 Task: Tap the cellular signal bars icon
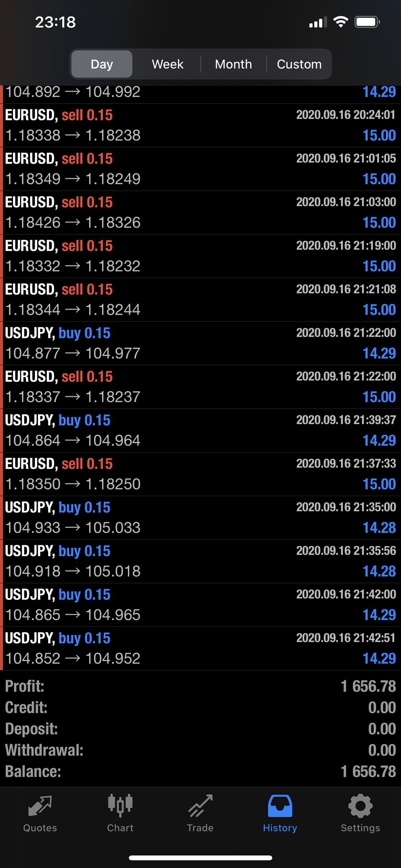[x=318, y=22]
